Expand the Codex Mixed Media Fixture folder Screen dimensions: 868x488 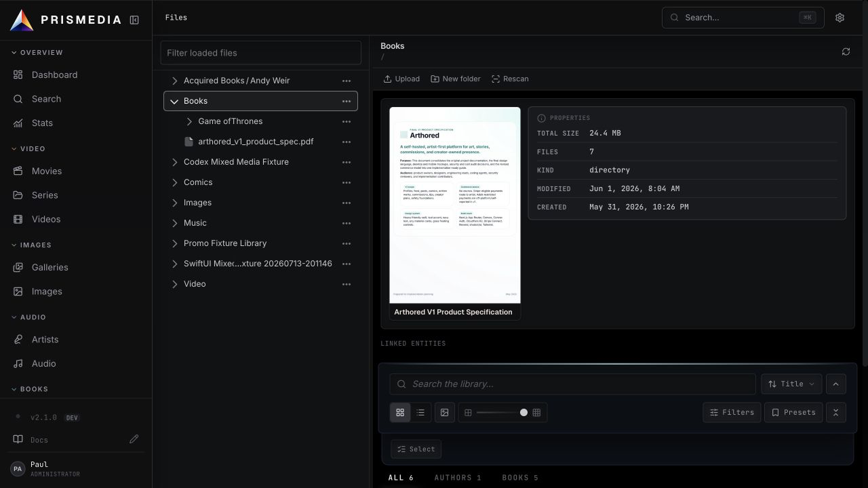click(x=174, y=162)
